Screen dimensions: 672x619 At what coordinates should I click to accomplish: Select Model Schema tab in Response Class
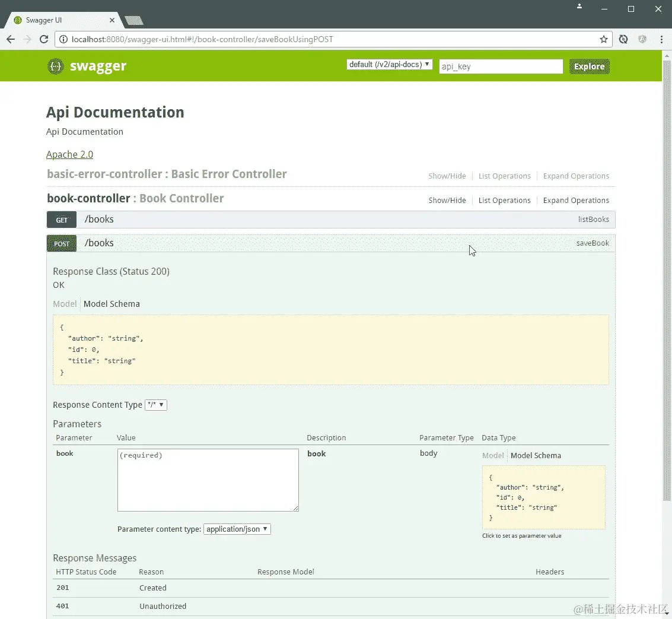(x=112, y=304)
